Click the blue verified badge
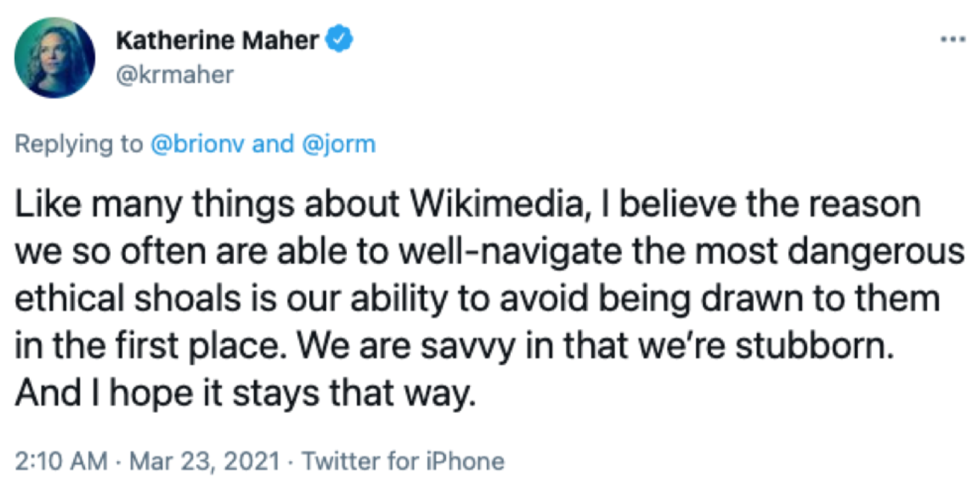980x489 pixels. [339, 40]
